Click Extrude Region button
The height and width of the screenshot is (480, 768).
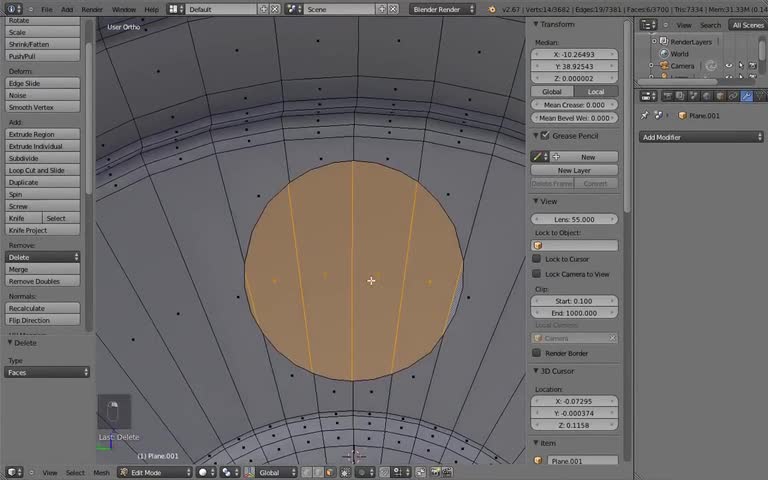[43, 134]
